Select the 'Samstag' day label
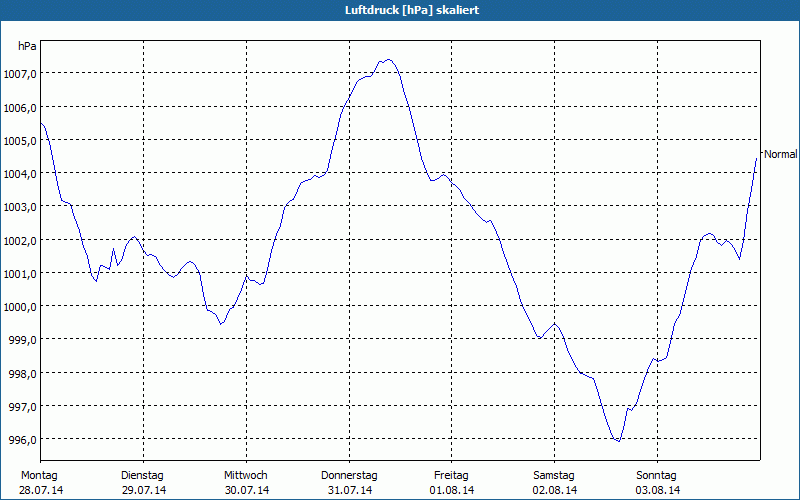Screen dimensions: 800x500 [x=553, y=475]
